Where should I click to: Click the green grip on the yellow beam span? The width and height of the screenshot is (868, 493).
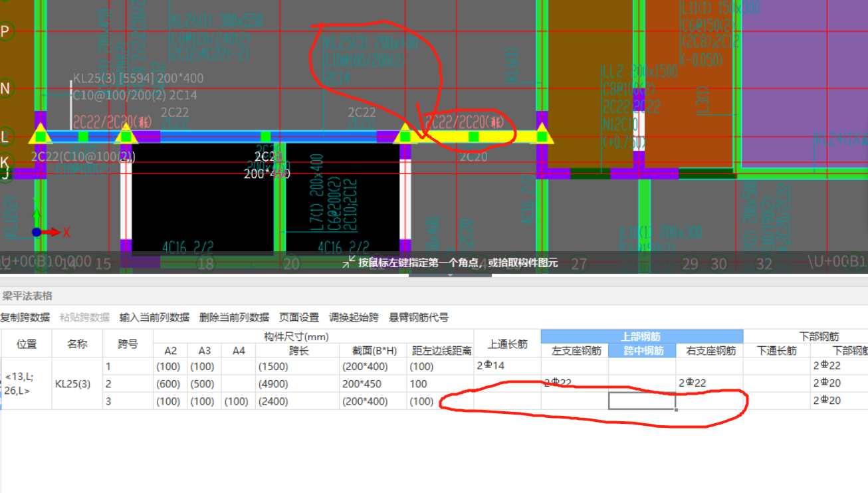[x=473, y=137]
